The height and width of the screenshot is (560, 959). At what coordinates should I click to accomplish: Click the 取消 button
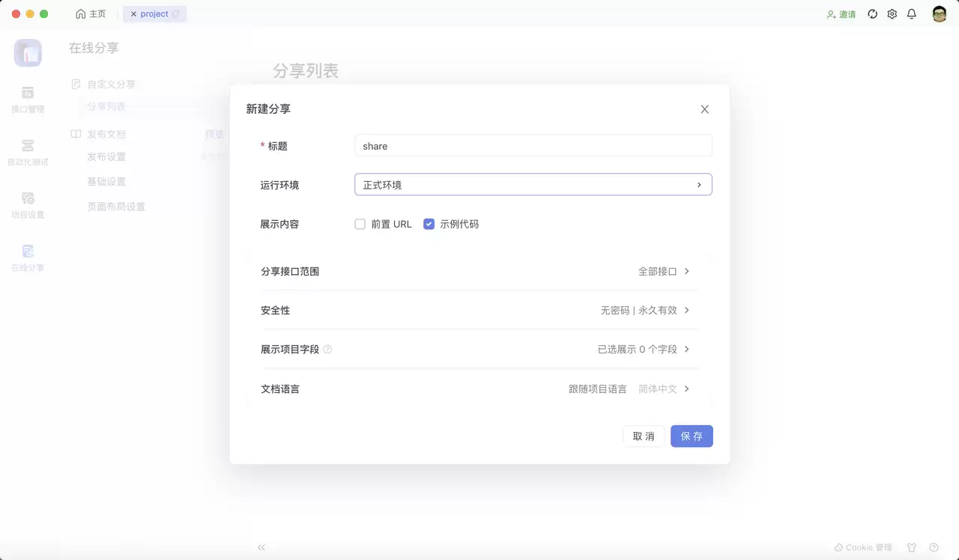pyautogui.click(x=644, y=436)
